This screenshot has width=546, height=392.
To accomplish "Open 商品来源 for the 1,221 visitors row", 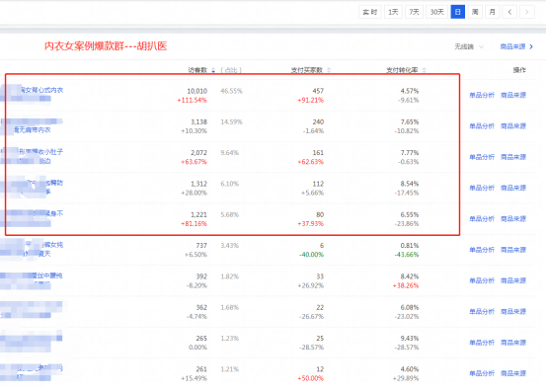I will [x=513, y=219].
